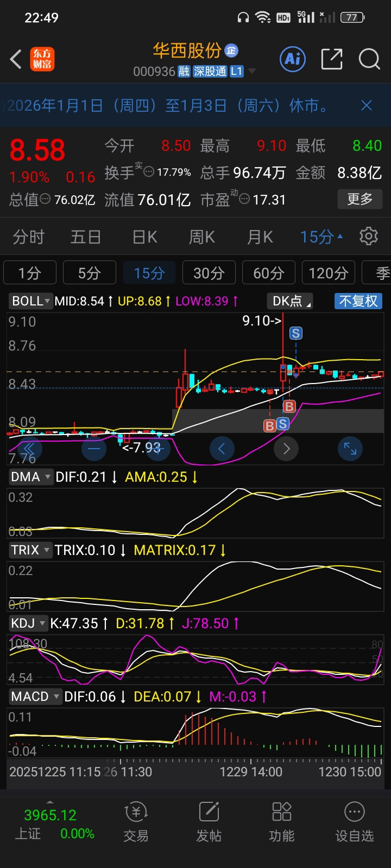This screenshot has height=868, width=391.
Task: Tap the back arrow icon
Action: coord(16,59)
